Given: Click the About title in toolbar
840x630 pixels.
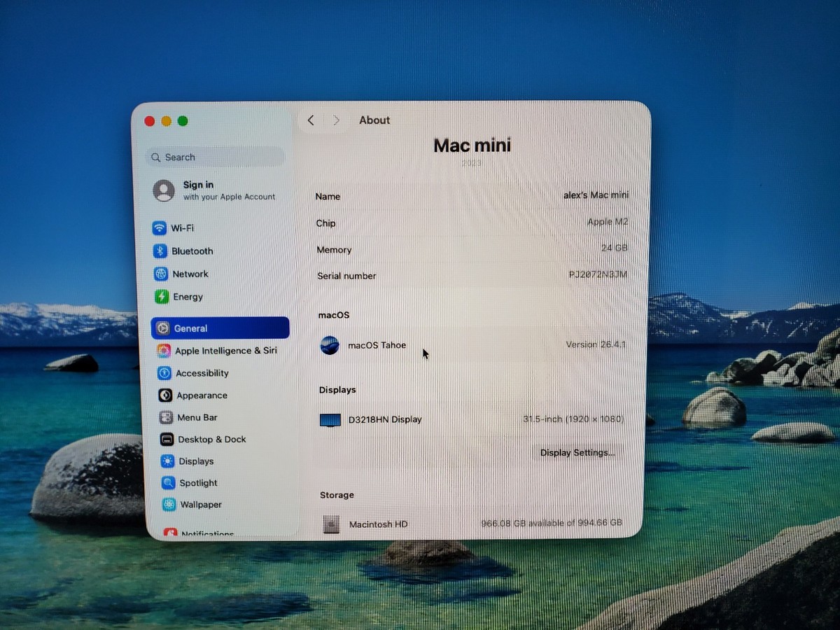Looking at the screenshot, I should (374, 120).
